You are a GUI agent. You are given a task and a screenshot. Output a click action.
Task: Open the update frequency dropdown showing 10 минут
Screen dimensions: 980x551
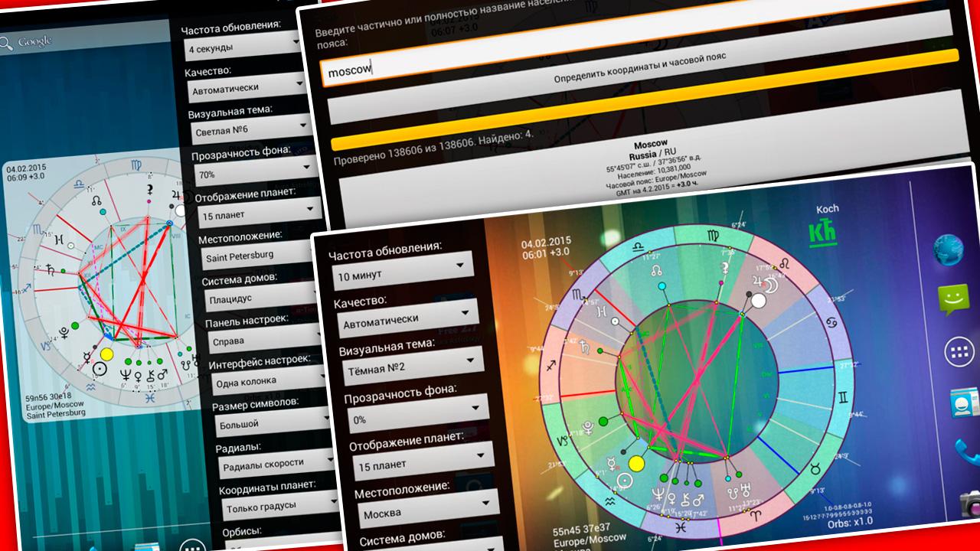pyautogui.click(x=403, y=271)
